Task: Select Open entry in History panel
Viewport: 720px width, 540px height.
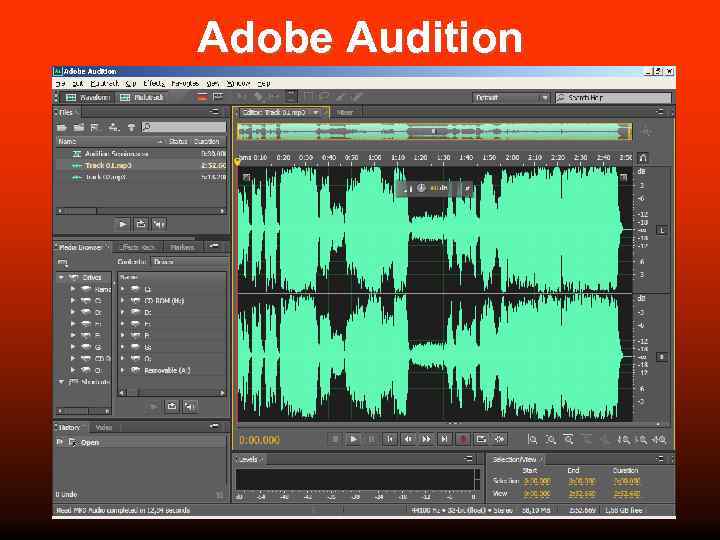Action: point(141,442)
